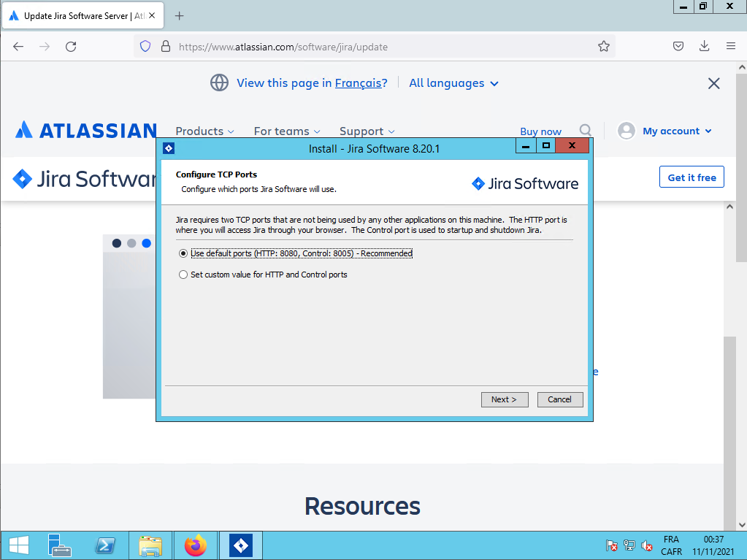Screen dimensions: 747x560
Task: Click the Jira Software page logo
Action: tap(85, 179)
